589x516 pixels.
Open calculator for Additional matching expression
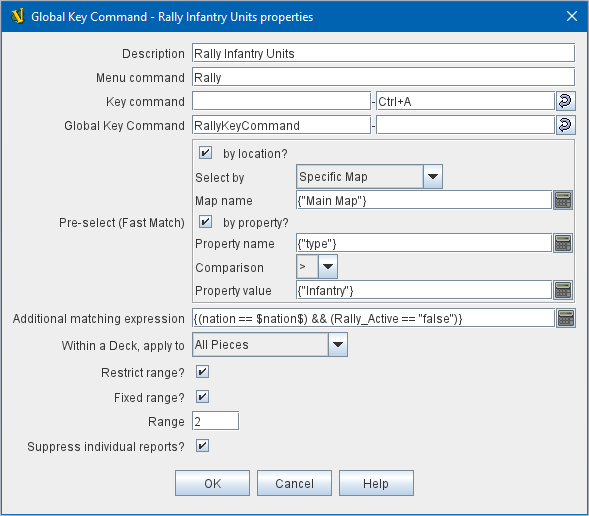[566, 318]
